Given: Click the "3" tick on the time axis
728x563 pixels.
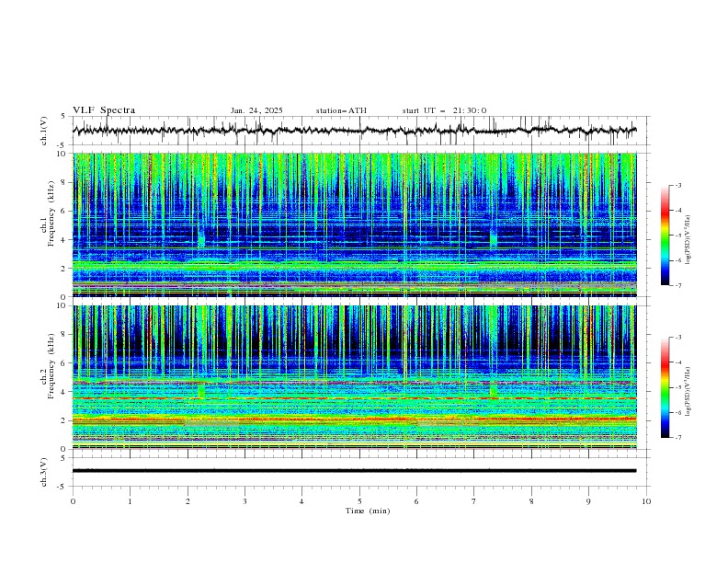Looking at the screenshot, I should point(245,501).
